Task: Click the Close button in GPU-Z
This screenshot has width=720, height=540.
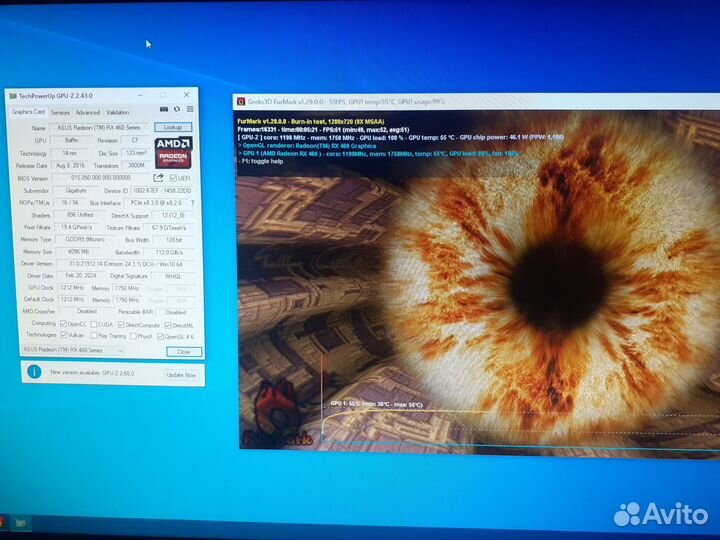Action: 184,352
